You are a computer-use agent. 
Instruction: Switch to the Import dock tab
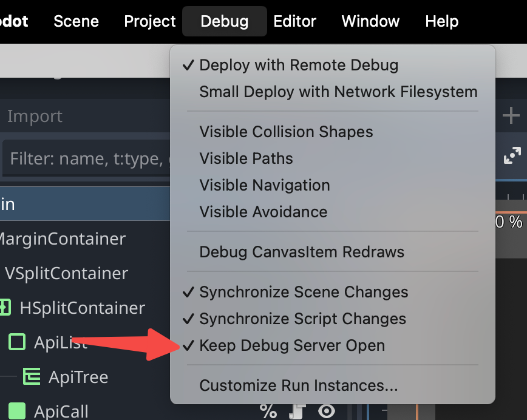click(x=35, y=116)
